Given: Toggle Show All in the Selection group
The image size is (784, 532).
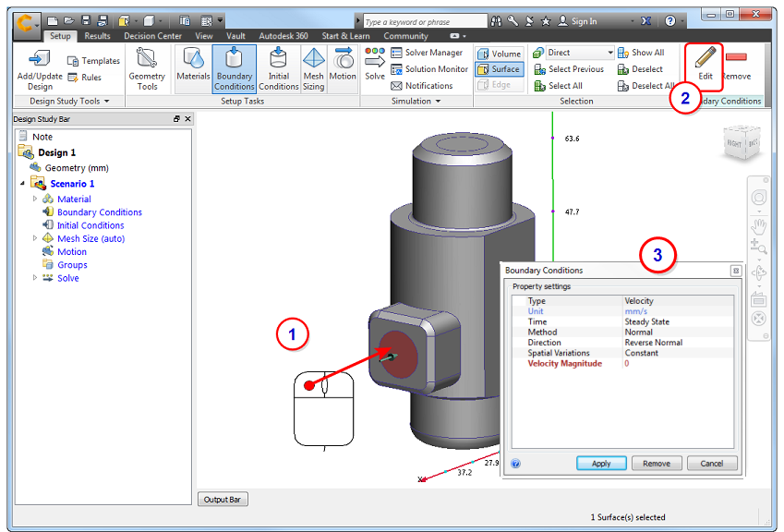Looking at the screenshot, I should (645, 53).
